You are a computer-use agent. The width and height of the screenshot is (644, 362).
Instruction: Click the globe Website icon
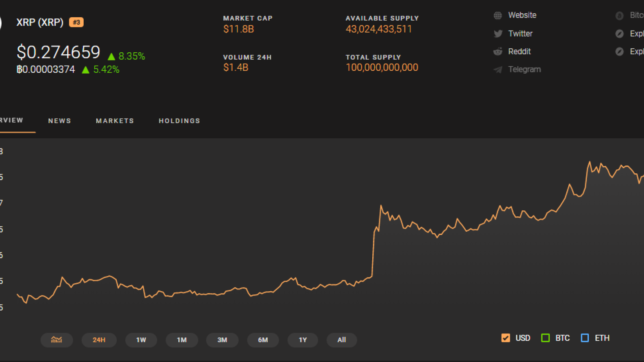[498, 16]
